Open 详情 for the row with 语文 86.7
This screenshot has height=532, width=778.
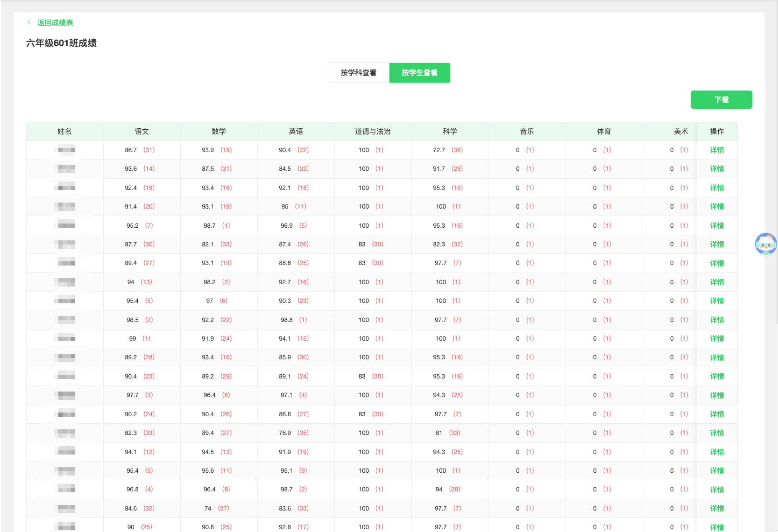coord(717,150)
